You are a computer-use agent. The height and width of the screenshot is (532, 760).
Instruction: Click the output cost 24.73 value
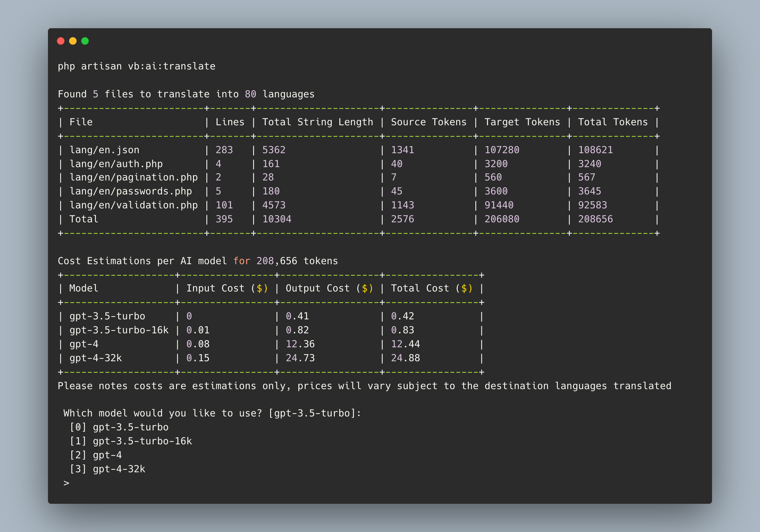click(300, 358)
